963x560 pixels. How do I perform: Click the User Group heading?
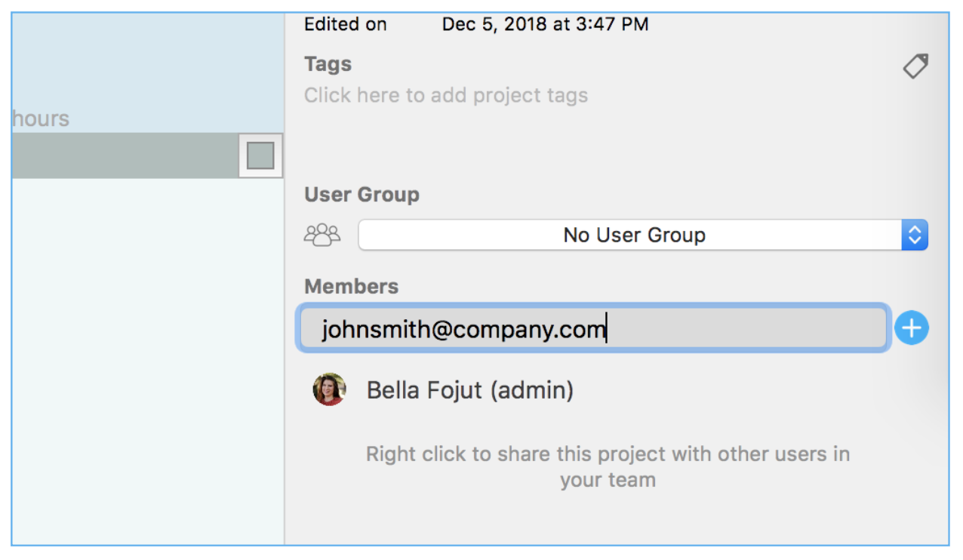(362, 195)
